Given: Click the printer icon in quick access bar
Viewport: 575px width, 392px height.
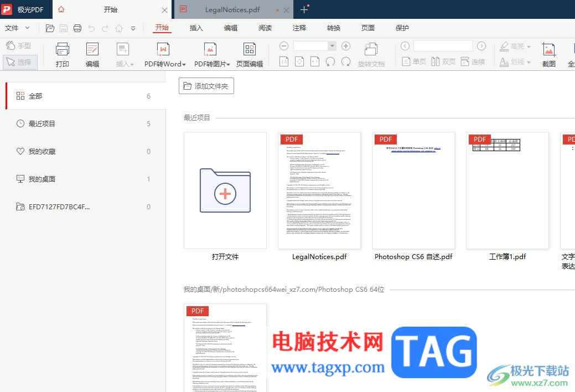Looking at the screenshot, I should coord(77,28).
